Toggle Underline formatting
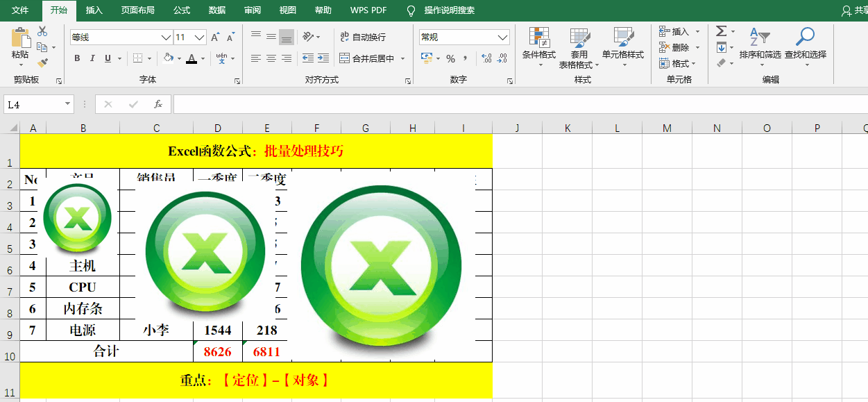Viewport: 868px width, 402px height. click(108, 58)
